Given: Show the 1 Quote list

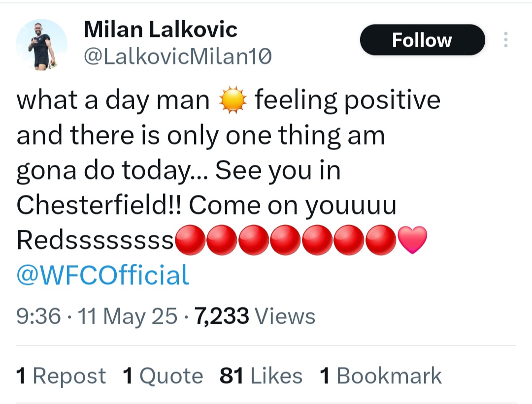Looking at the screenshot, I should coord(163,376).
